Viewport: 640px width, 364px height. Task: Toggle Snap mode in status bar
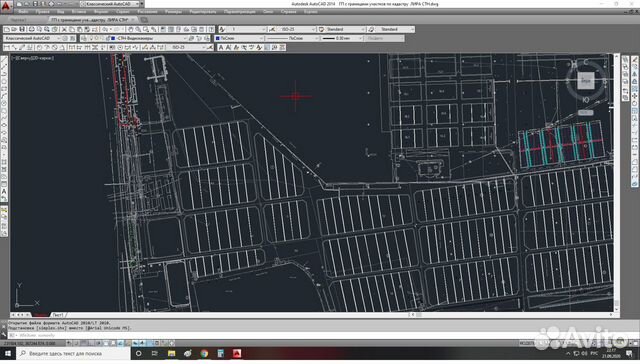tap(76, 343)
